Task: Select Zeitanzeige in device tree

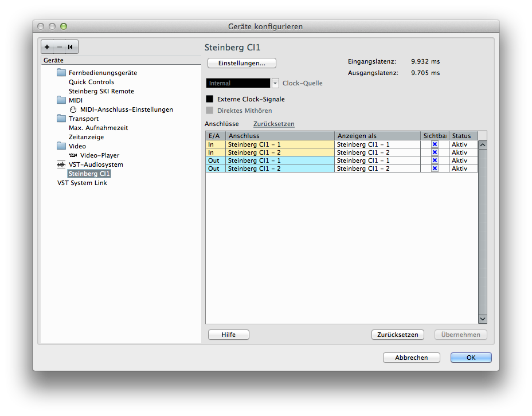Action: (86, 137)
